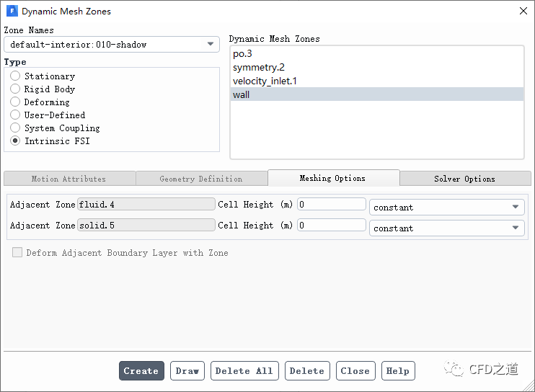Choose the Rigid Body type option

click(15, 89)
